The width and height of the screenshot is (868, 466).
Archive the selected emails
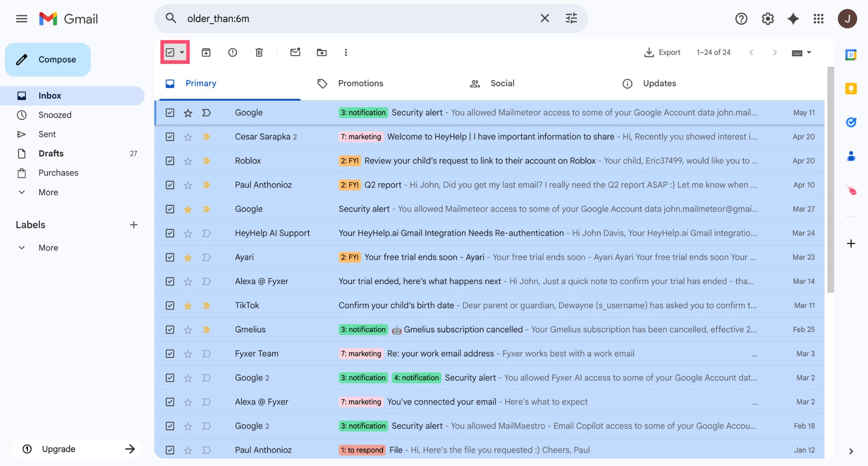206,52
